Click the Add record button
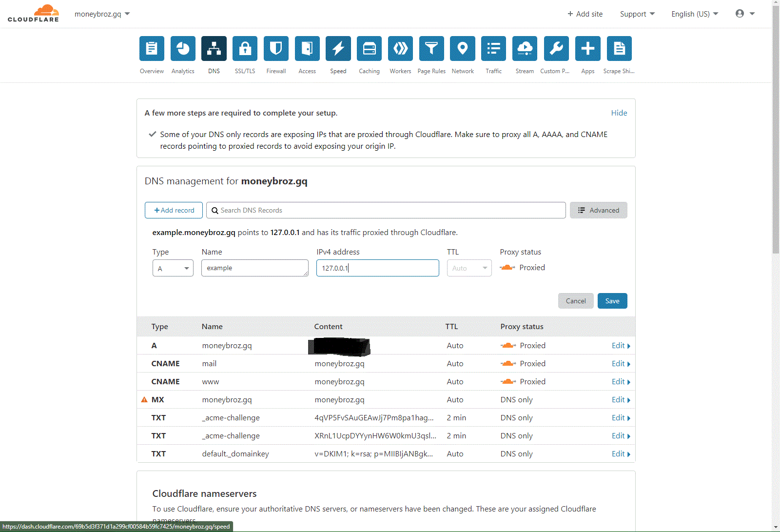The width and height of the screenshot is (780, 532). click(x=174, y=210)
